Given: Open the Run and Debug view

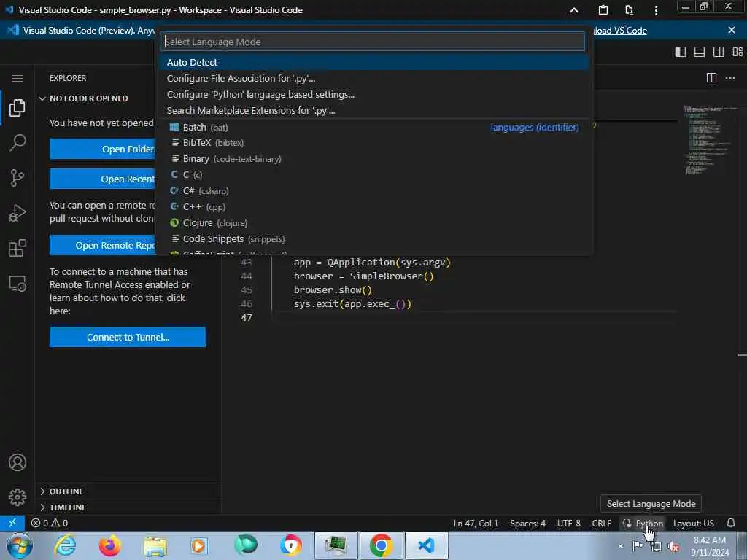Looking at the screenshot, I should pos(18,213).
